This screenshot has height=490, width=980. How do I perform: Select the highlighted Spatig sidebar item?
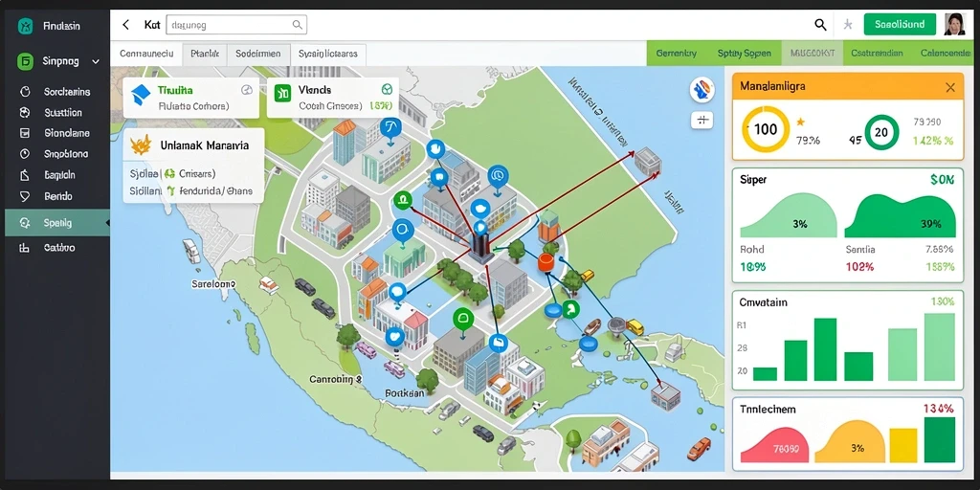pos(57,222)
